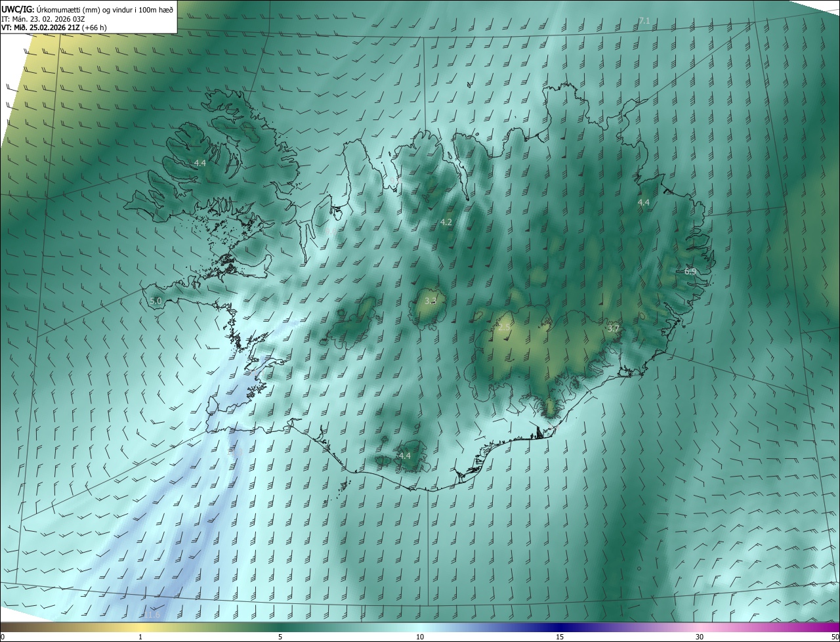Click the 4.4 value on the southern coastal glacier
The image size is (840, 642).
click(404, 456)
